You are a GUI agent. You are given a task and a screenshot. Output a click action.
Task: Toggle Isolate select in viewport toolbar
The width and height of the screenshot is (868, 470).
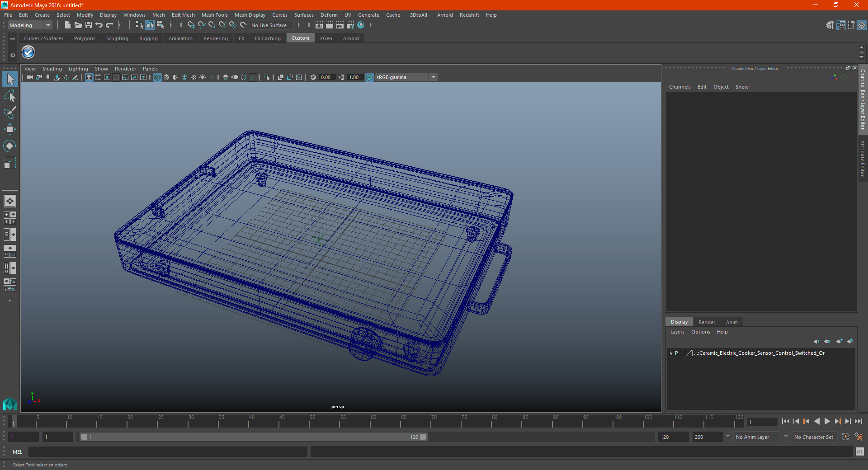(267, 77)
